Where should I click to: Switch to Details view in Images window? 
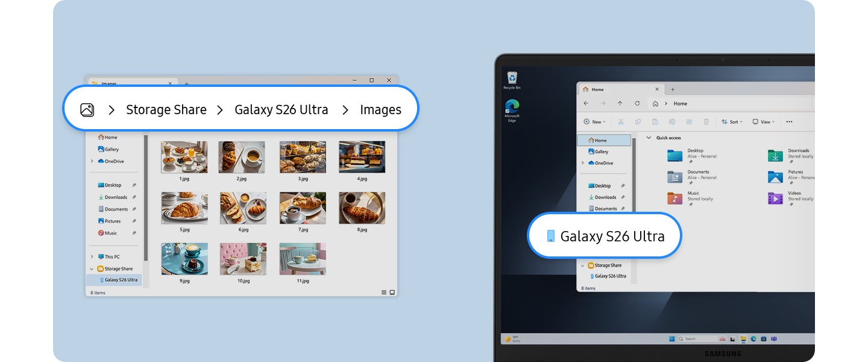point(384,293)
